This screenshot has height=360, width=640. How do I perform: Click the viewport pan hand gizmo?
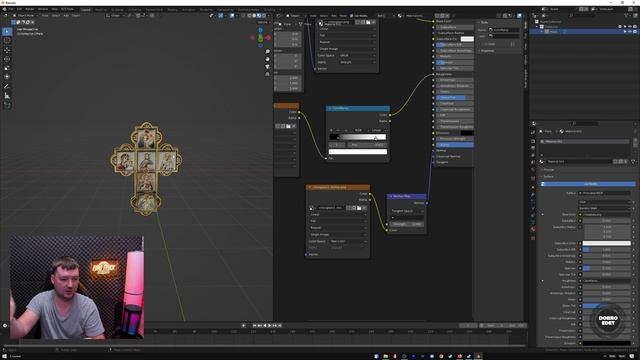coord(267,59)
